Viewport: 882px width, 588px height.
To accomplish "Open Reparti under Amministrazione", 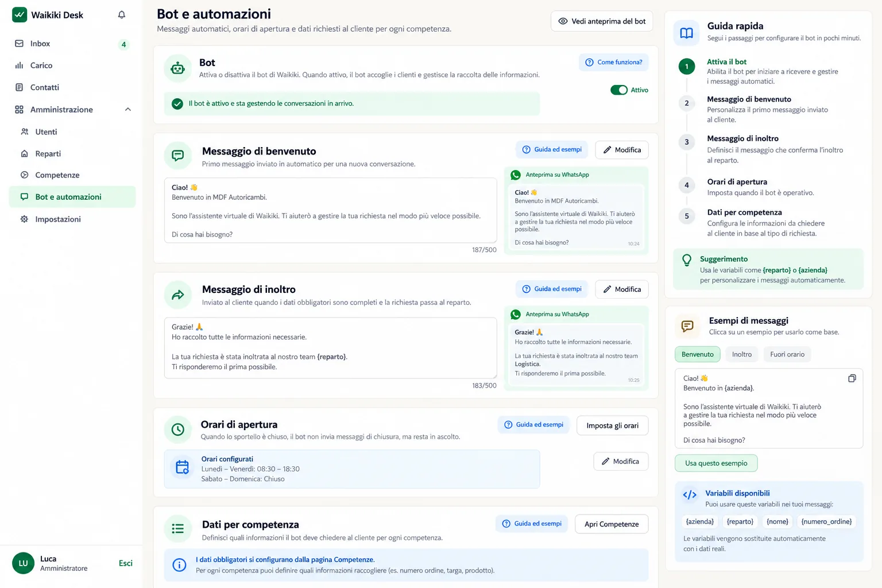I will tap(72, 154).
